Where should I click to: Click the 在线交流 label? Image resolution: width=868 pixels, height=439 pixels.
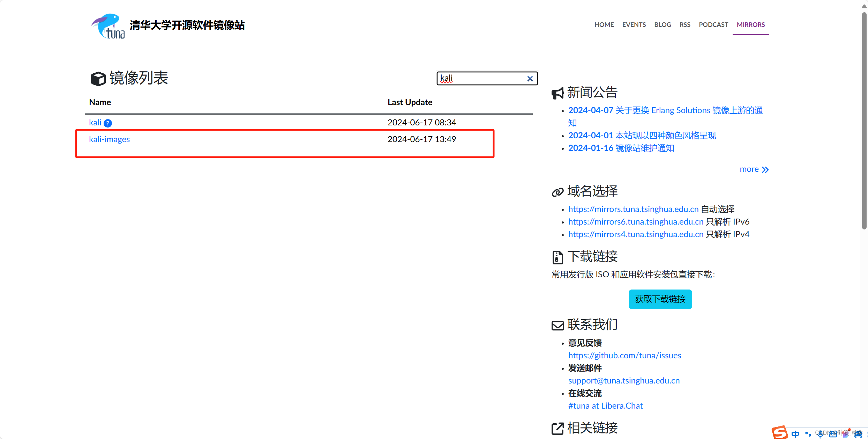585,393
